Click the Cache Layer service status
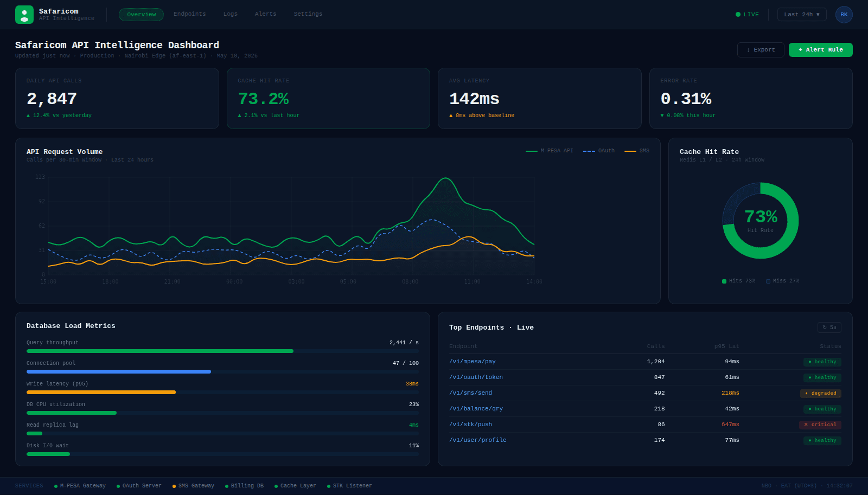The image size is (868, 495). click(295, 486)
